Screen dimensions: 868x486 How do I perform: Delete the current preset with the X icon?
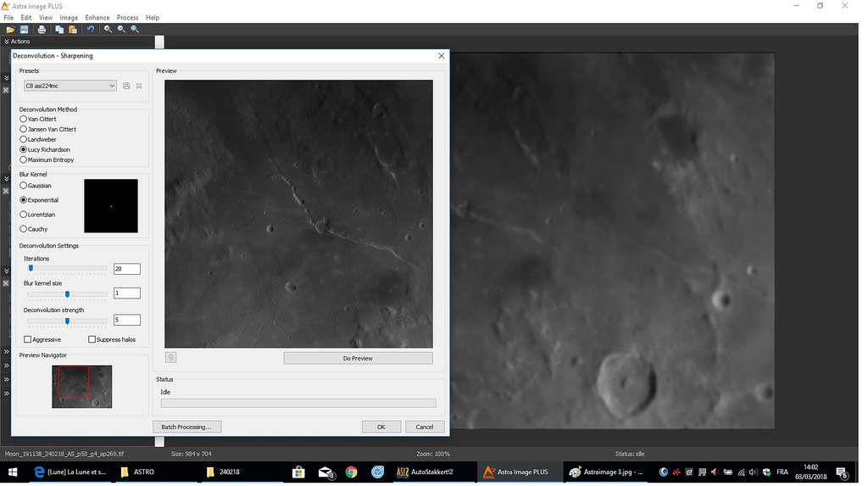click(x=139, y=86)
